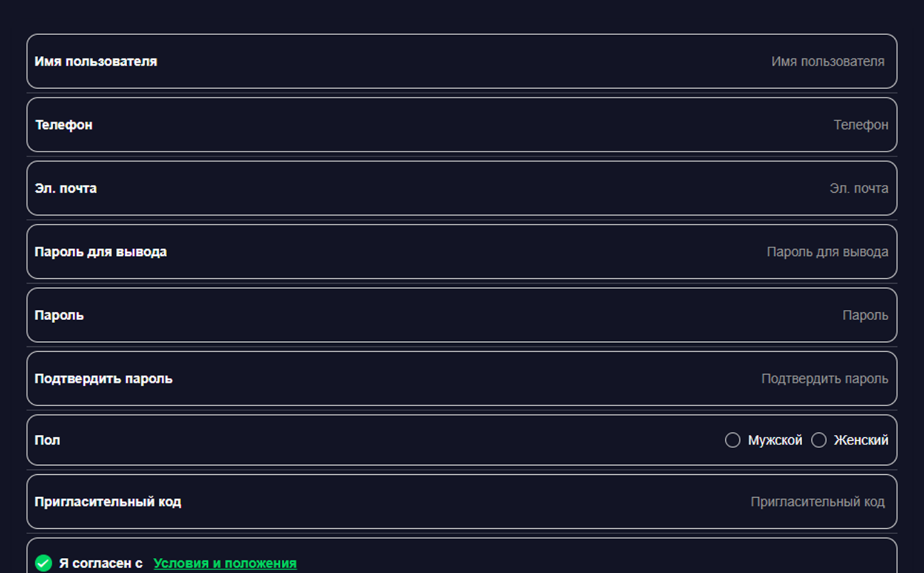The height and width of the screenshot is (573, 924).
Task: Focus the Пригласительный код placeholder input
Action: (x=817, y=502)
